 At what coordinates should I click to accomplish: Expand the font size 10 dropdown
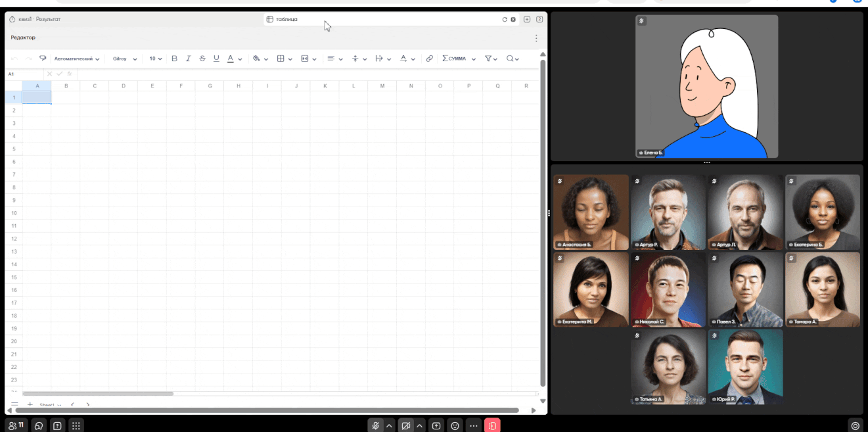156,59
